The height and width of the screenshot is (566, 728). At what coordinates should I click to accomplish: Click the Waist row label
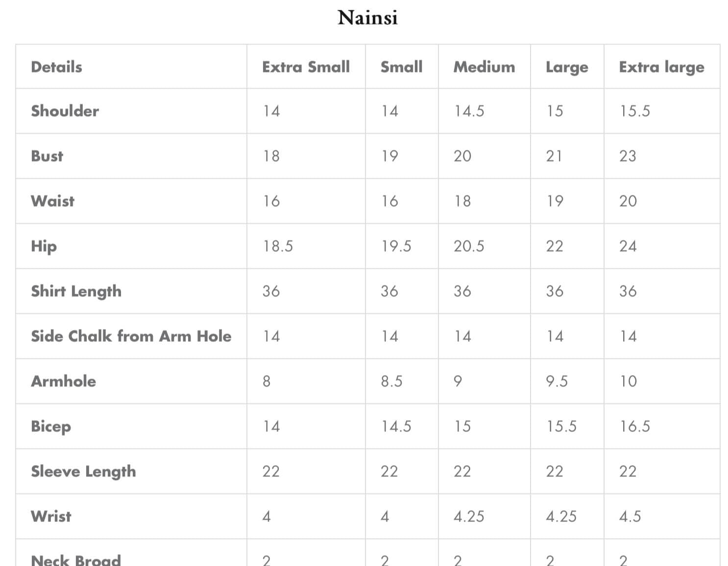tap(52, 201)
